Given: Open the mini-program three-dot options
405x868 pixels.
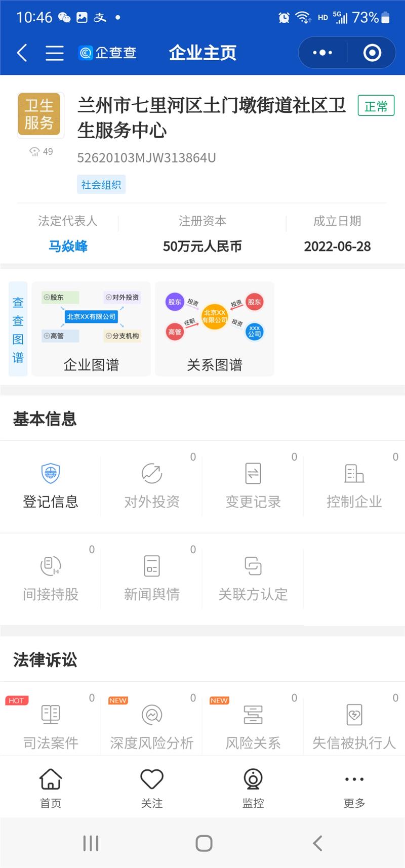Looking at the screenshot, I should pyautogui.click(x=322, y=53).
